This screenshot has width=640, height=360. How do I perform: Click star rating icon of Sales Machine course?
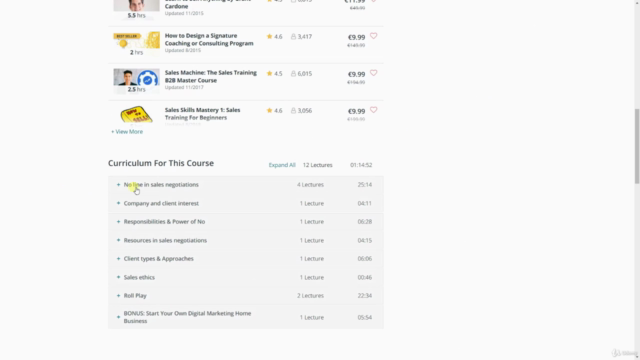269,73
